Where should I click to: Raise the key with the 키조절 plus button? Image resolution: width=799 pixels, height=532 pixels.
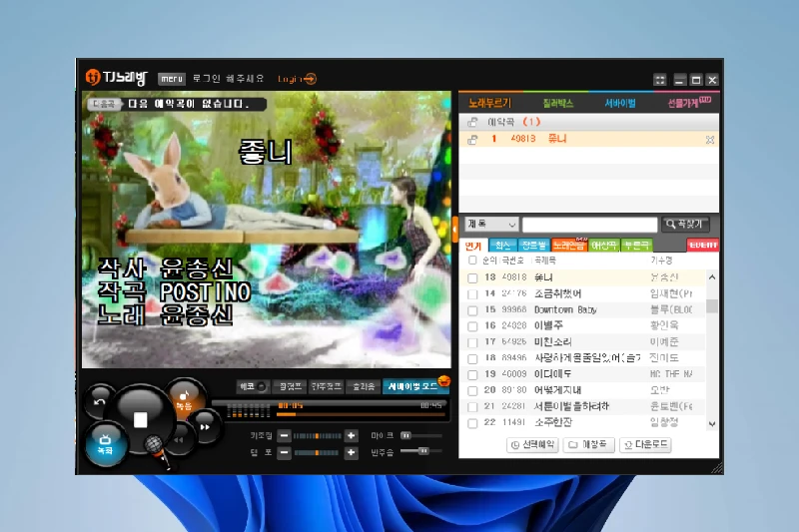[352, 436]
